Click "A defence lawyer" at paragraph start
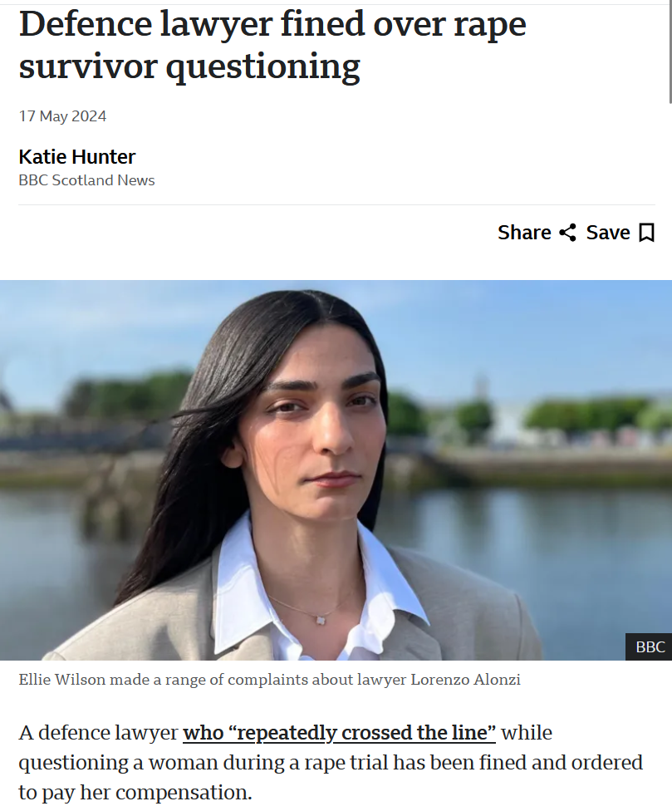The height and width of the screenshot is (811, 672). [x=98, y=732]
